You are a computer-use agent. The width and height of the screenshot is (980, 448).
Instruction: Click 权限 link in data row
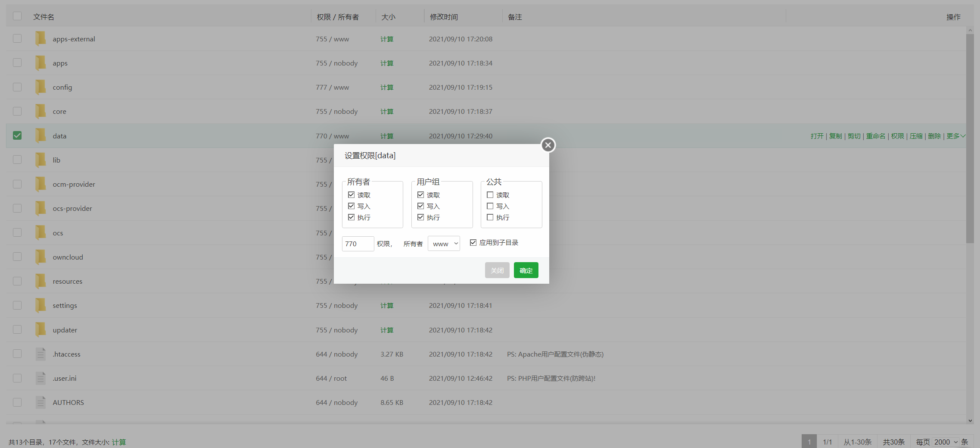point(898,136)
